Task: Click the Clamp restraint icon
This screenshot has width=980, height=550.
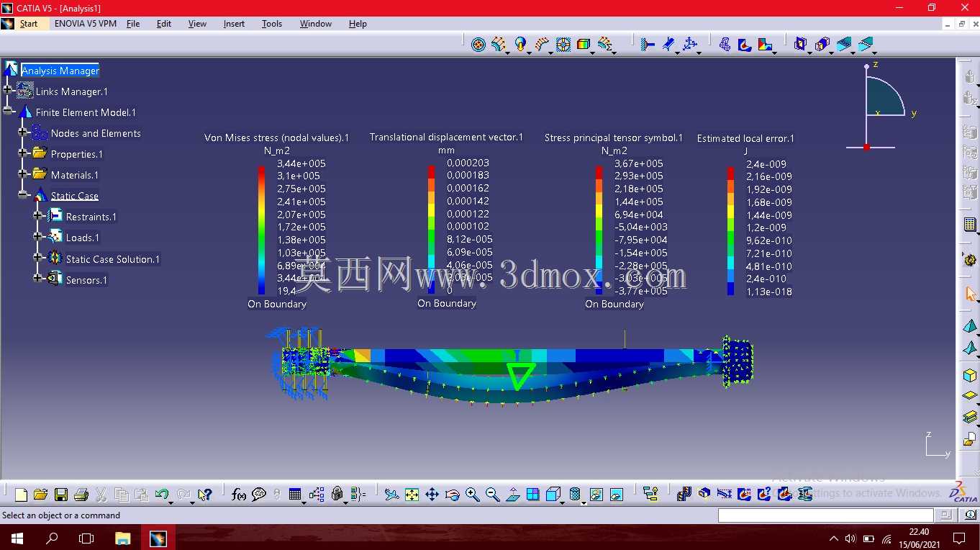Action: [x=647, y=45]
